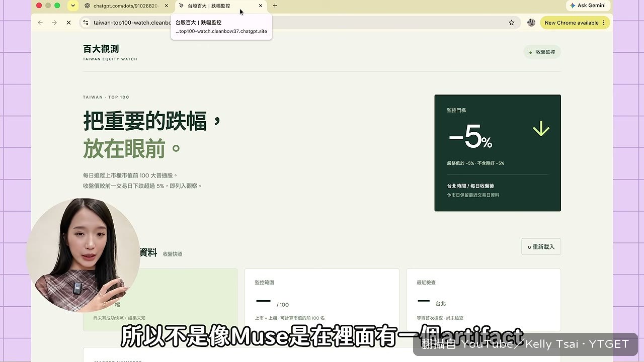Click the 把重要的跌幅 headline
The height and width of the screenshot is (362, 644).
tap(152, 121)
